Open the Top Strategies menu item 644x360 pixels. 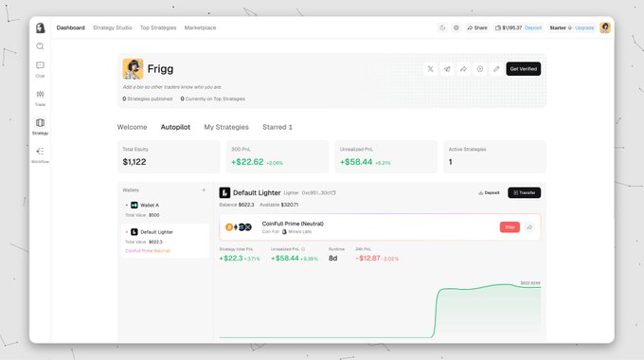pyautogui.click(x=158, y=27)
